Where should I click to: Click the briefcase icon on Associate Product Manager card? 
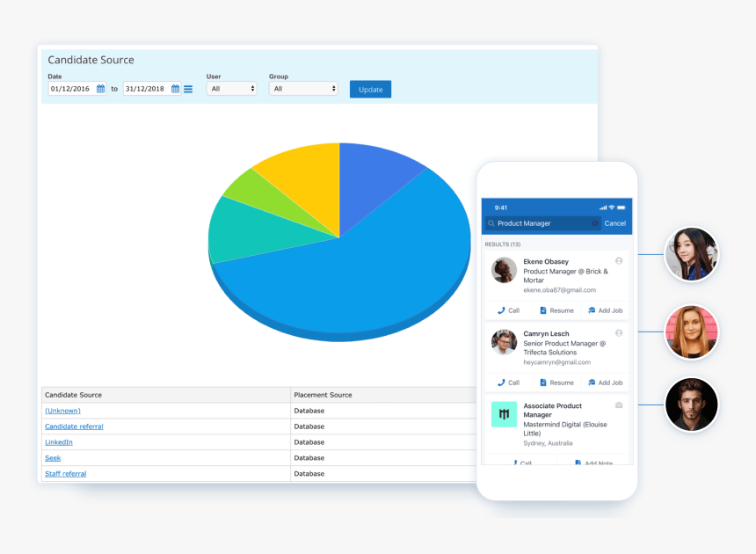click(617, 405)
